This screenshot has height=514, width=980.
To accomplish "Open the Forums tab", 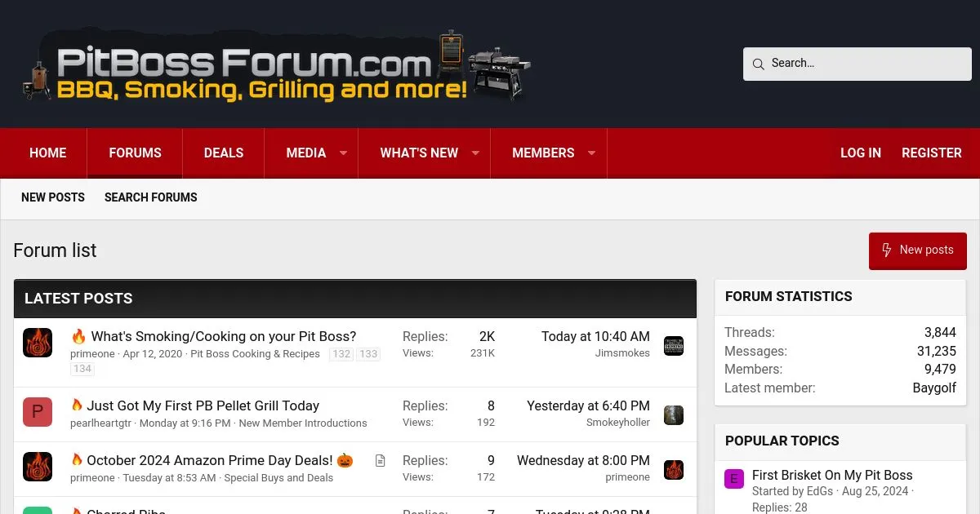I will click(x=135, y=153).
